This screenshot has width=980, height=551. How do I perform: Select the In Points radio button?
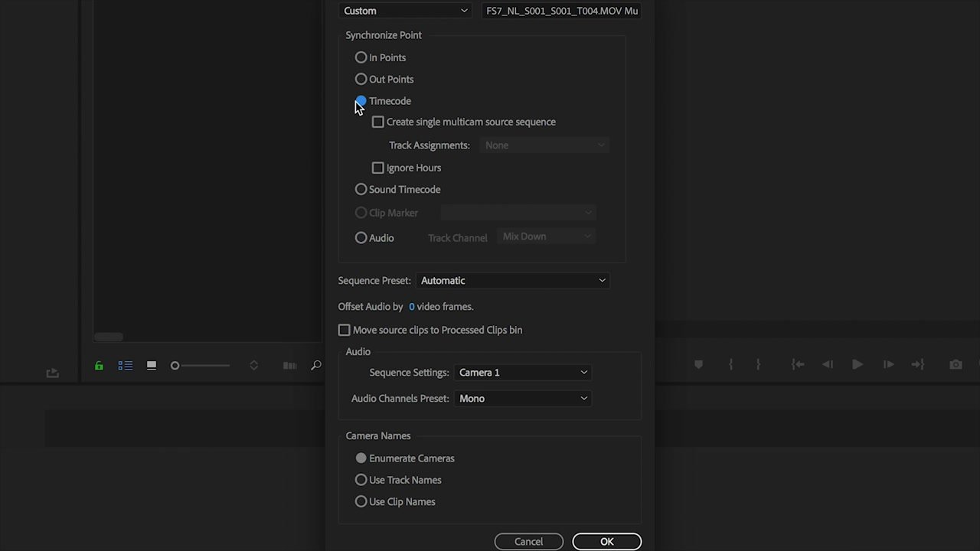pyautogui.click(x=361, y=57)
